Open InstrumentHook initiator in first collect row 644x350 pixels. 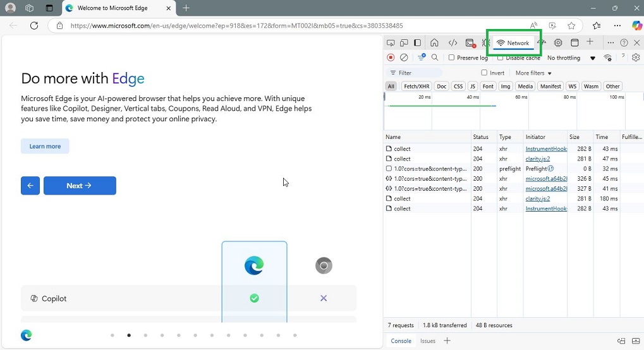(546, 148)
